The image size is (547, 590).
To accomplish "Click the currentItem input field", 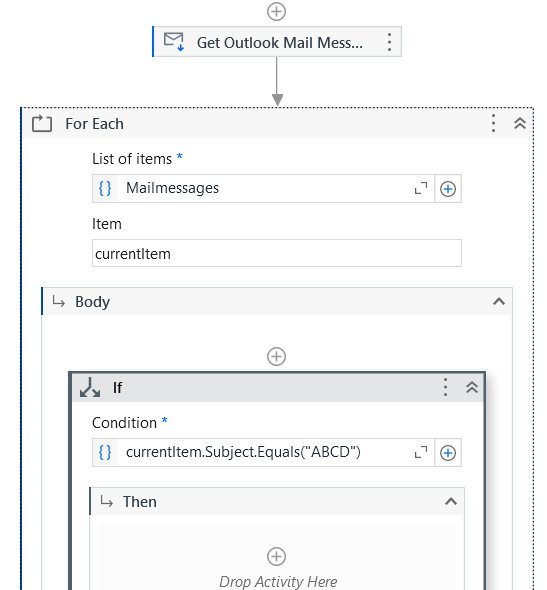I will click(x=277, y=253).
